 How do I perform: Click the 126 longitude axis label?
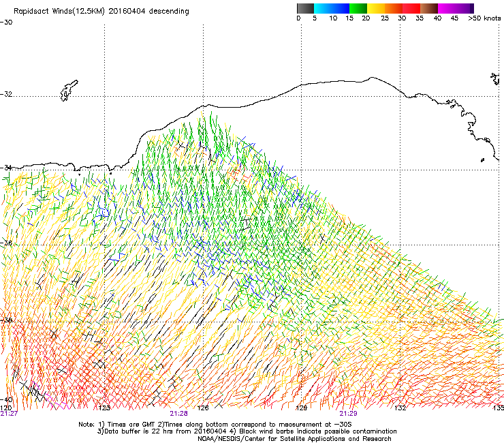click(203, 408)
